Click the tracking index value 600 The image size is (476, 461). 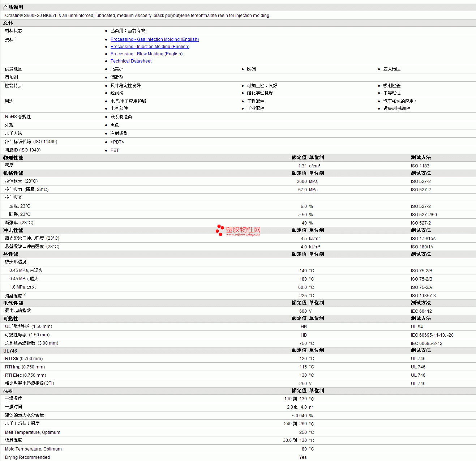coord(303,311)
